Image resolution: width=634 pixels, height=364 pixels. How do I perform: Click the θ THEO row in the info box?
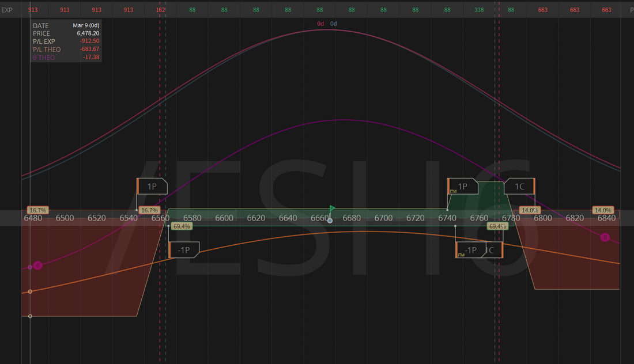tap(66, 58)
